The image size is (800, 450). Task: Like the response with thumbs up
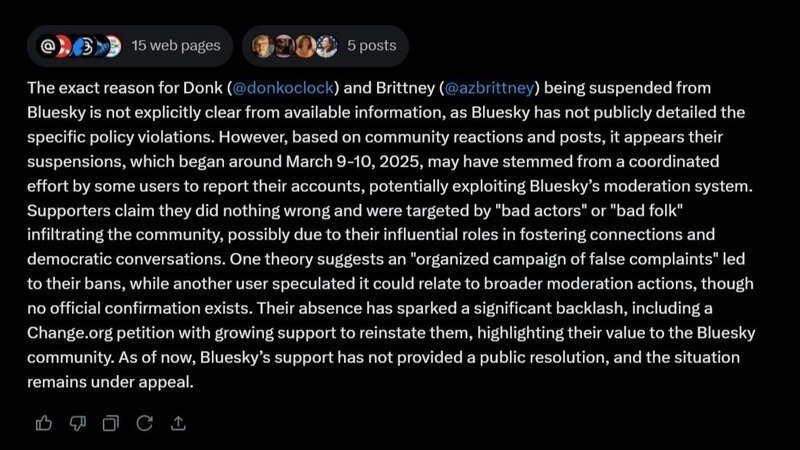44,423
